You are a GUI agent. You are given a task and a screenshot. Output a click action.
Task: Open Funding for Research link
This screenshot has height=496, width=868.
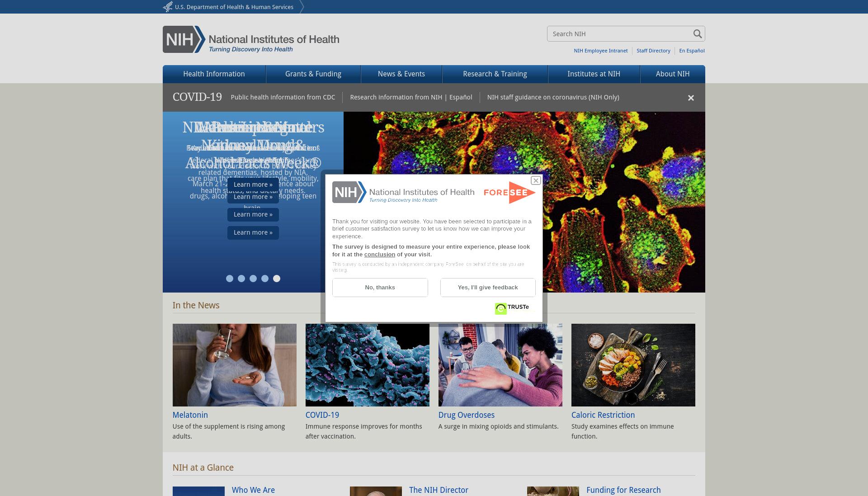click(x=623, y=490)
